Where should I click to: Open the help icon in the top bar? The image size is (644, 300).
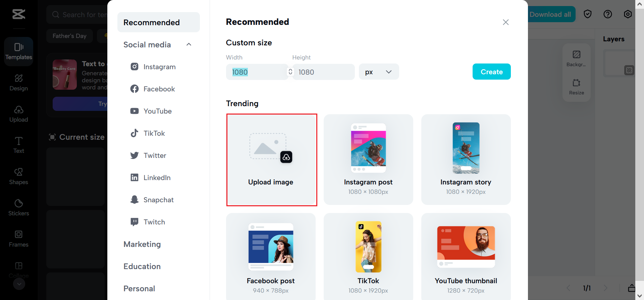pos(607,14)
